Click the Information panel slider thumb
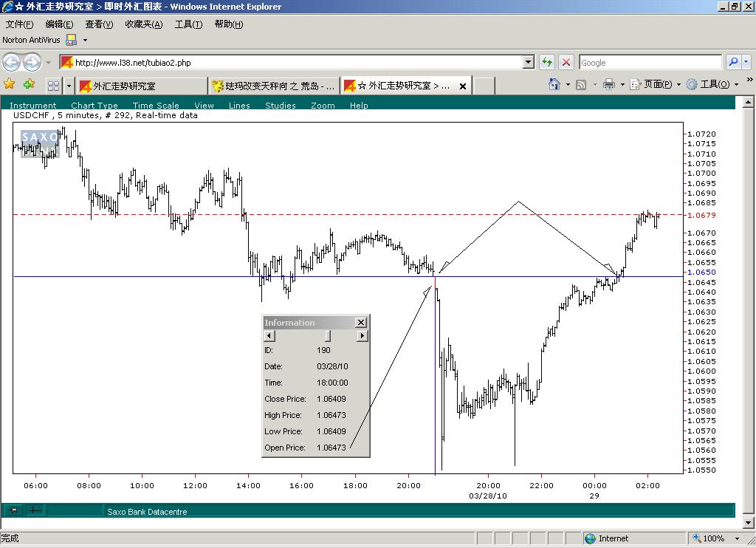The height and width of the screenshot is (548, 756). (328, 336)
